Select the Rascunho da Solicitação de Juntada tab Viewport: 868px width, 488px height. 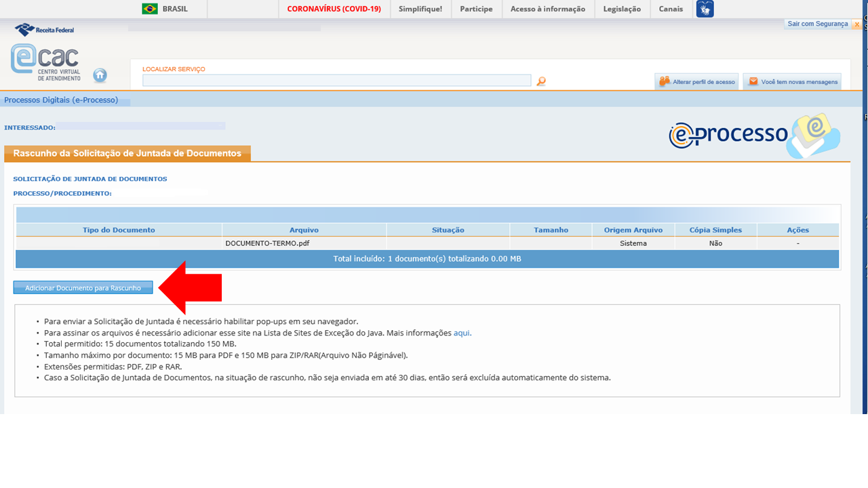click(127, 153)
